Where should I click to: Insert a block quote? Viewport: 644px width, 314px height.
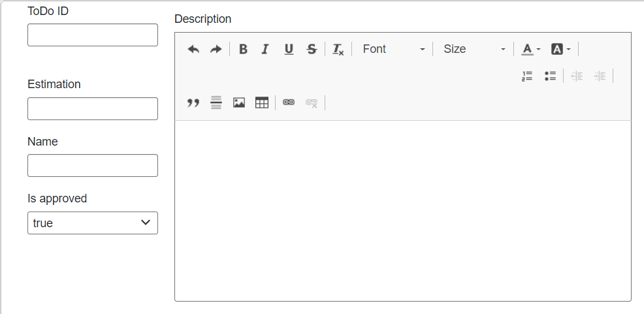pyautogui.click(x=193, y=103)
